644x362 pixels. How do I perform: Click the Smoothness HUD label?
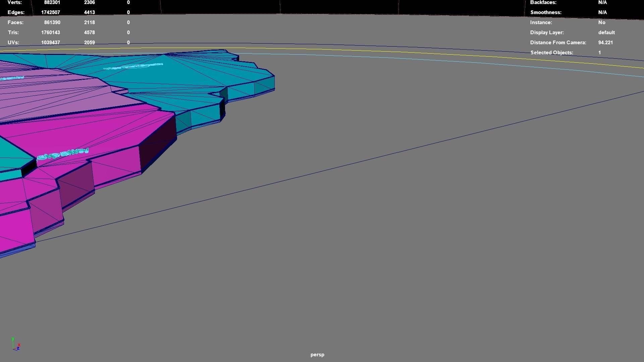(545, 12)
